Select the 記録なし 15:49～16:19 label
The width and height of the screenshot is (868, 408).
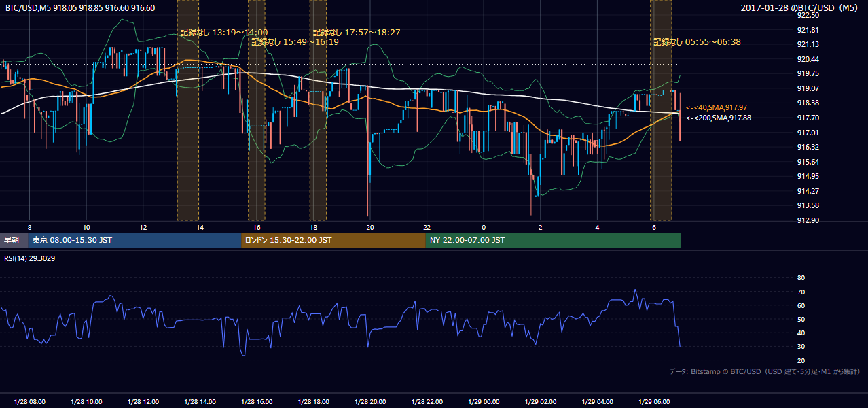[x=295, y=42]
